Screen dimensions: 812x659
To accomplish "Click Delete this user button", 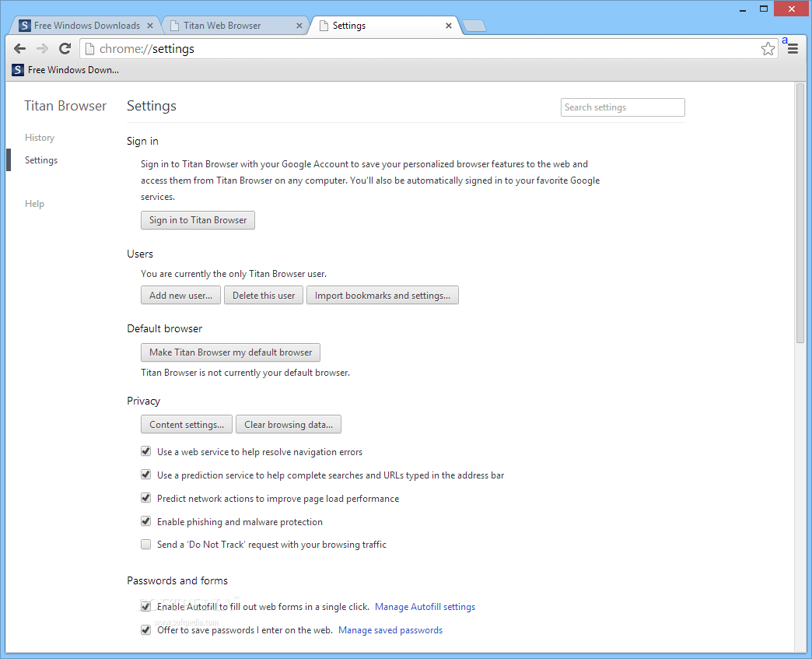I will 264,296.
